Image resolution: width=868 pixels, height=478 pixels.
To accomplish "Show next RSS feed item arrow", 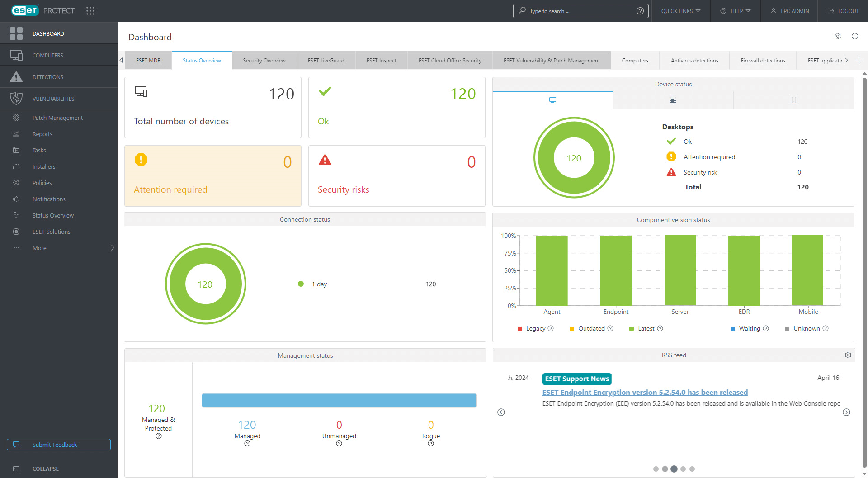I will tap(846, 412).
